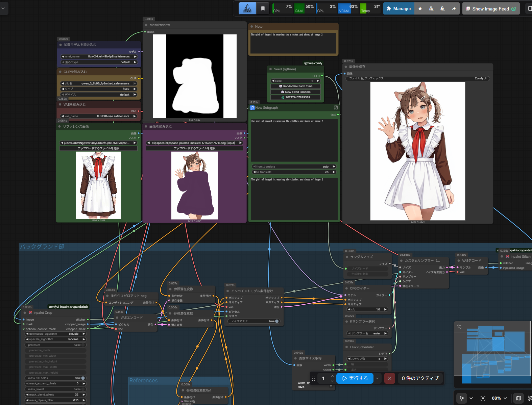Click the share arrow icon in the top toolbar
The height and width of the screenshot is (405, 532).
[x=454, y=9]
